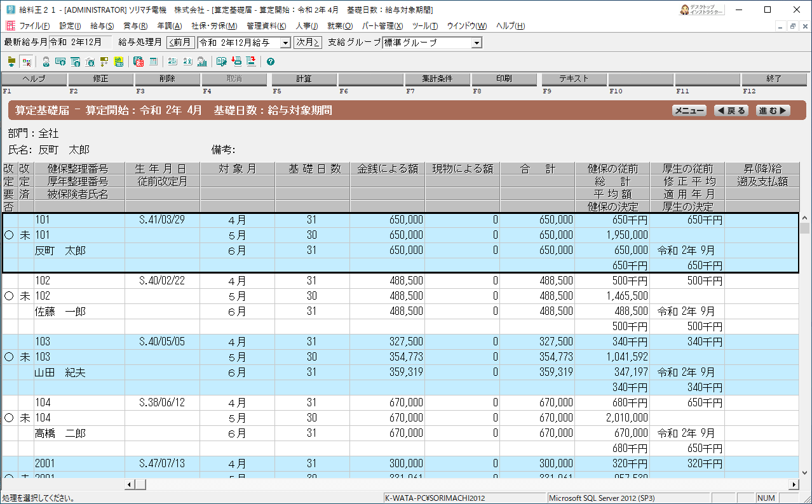Click the 進む forward button
This screenshot has height=504, width=812.
click(773, 110)
